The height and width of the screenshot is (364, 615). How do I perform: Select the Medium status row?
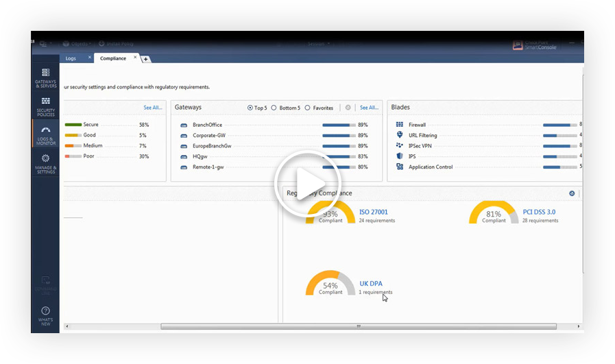coord(106,146)
